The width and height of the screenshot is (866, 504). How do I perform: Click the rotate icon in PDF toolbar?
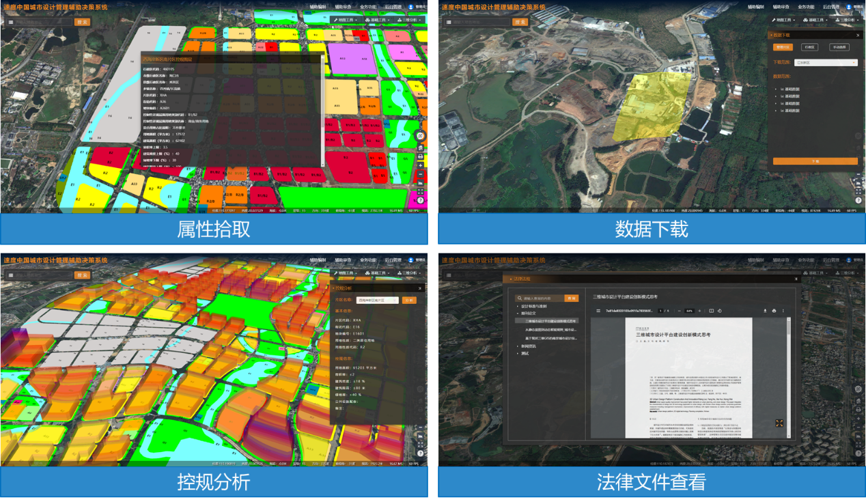719,311
